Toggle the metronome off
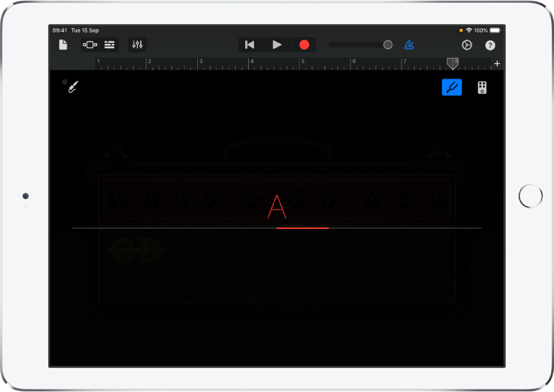 pos(408,45)
